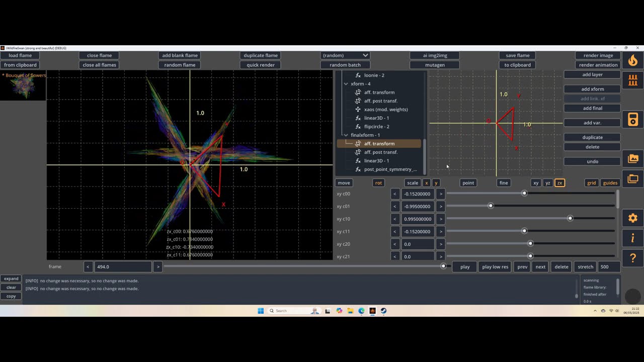The image size is (644, 362).
Task: Click the add var. button
Action: pos(593,123)
